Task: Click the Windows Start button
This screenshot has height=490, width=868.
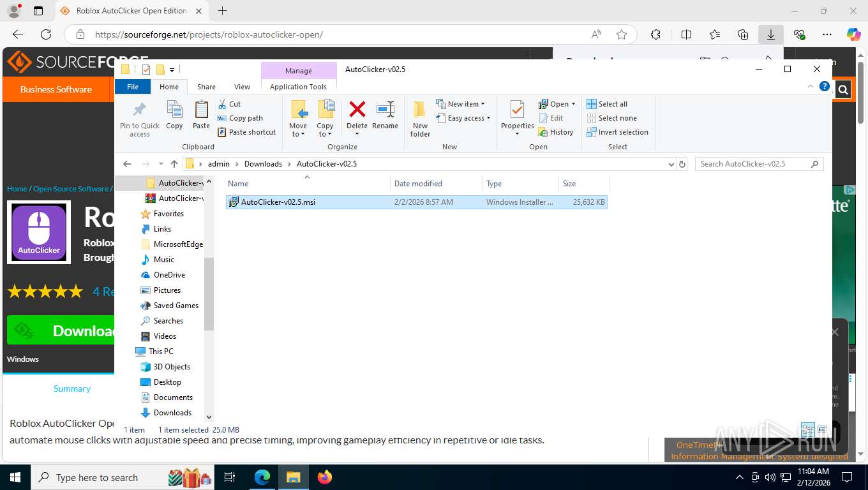Action: click(15, 477)
